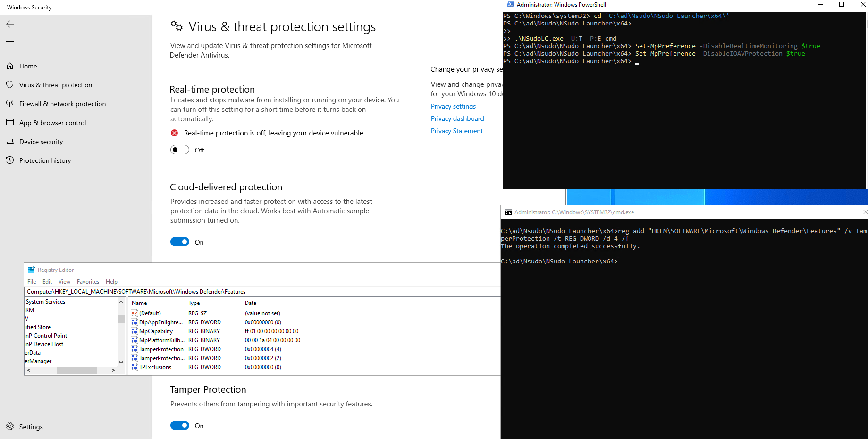Click the PowerShell prompt cursor line

coord(571,61)
